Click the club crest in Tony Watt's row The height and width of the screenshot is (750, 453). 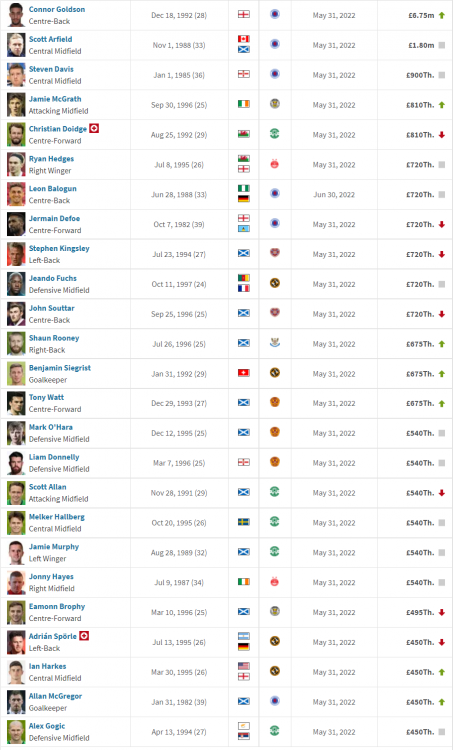tap(275, 402)
